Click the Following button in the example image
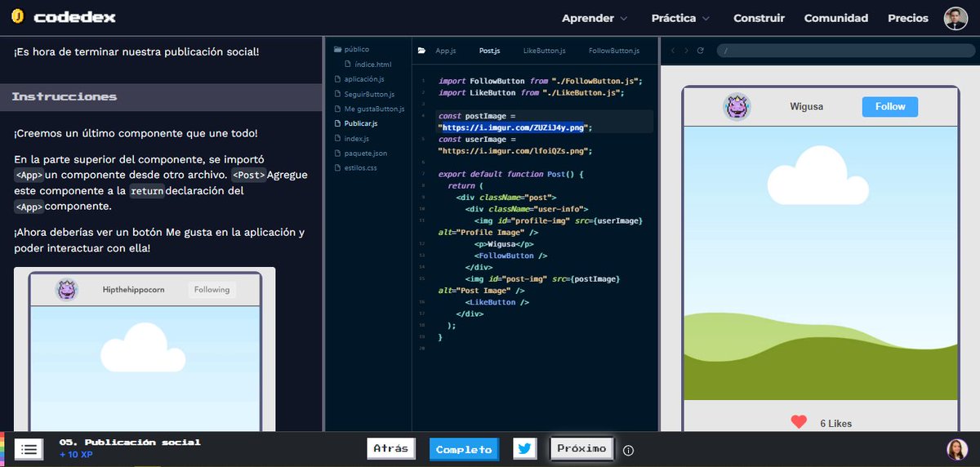The height and width of the screenshot is (467, 980). (x=212, y=290)
